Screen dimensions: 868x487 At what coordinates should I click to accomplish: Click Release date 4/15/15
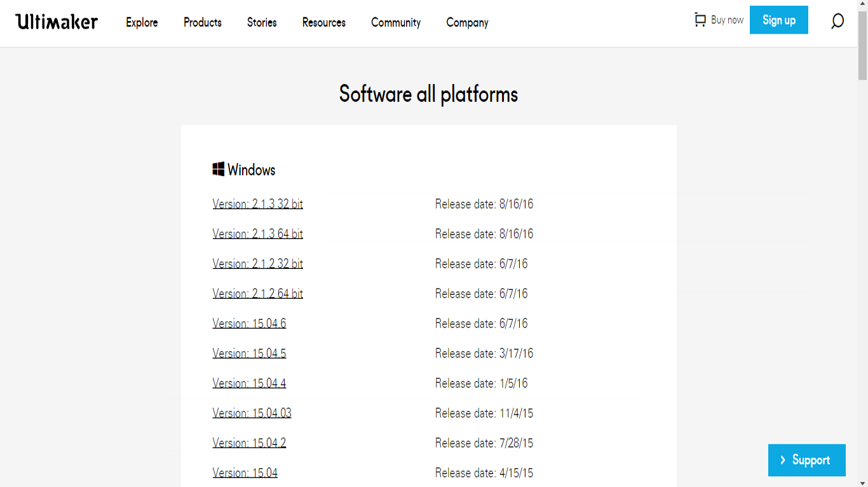[484, 473]
